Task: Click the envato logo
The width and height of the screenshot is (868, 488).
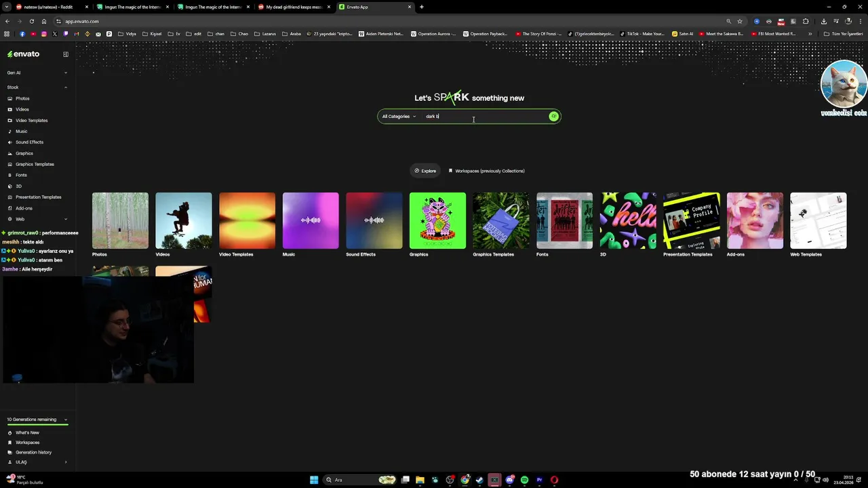Action: [24, 54]
